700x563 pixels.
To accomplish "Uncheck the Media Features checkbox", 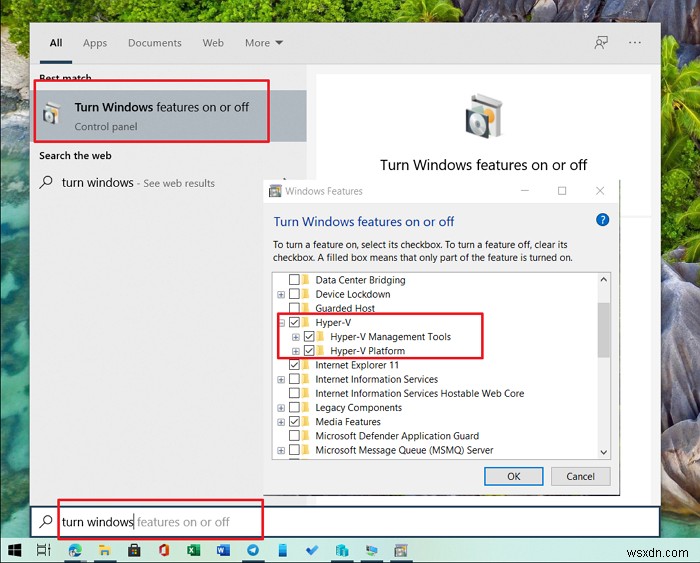I will 294,421.
